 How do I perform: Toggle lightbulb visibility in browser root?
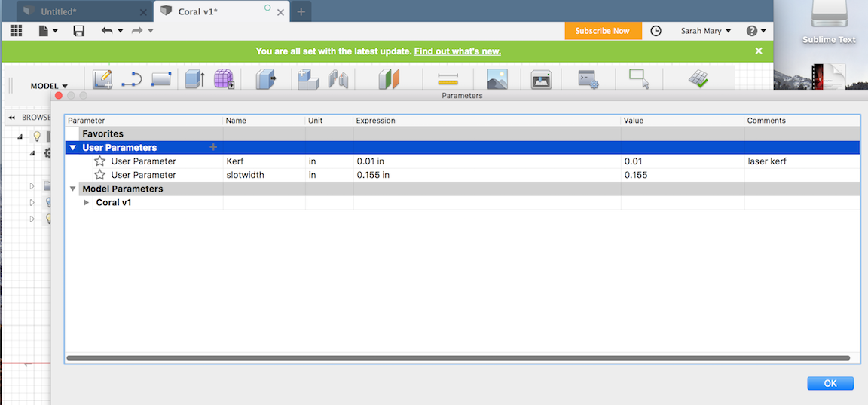coord(36,137)
